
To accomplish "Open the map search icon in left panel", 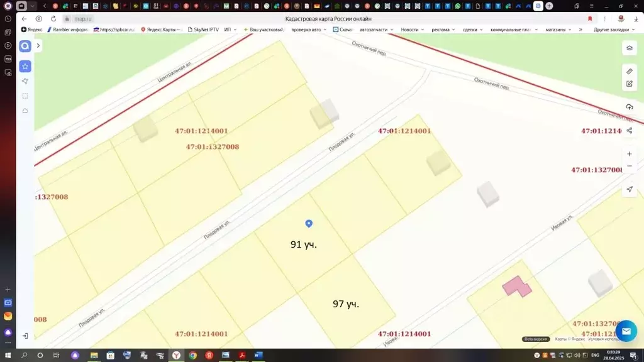I will click(25, 46).
